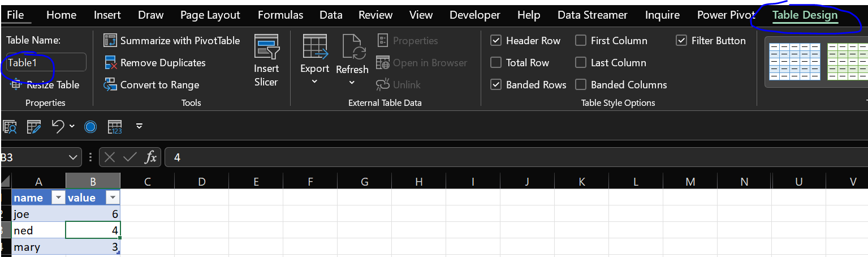Viewport: 868px width, 257px height.
Task: Click the table-with-pencil quick access icon
Action: [x=34, y=126]
